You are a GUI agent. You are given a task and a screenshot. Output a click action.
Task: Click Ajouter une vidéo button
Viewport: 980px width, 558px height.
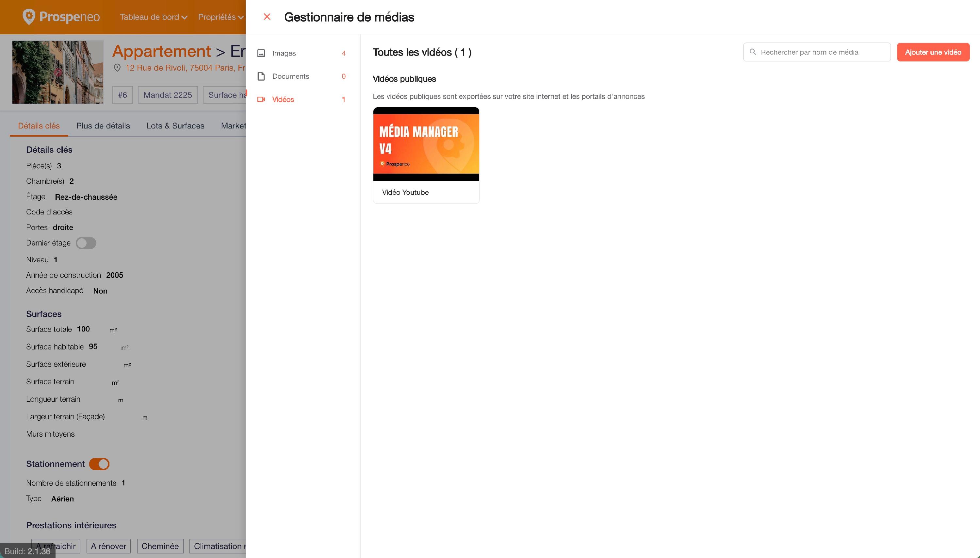[933, 52]
